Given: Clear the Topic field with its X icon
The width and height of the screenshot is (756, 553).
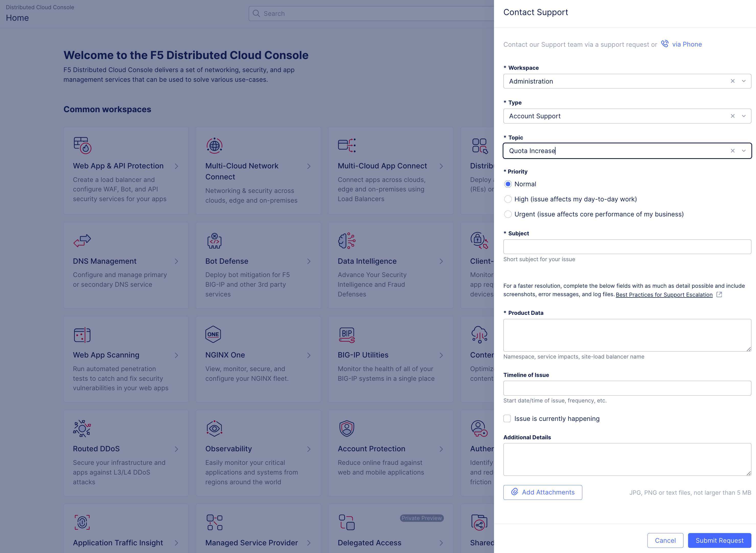Looking at the screenshot, I should click(x=733, y=151).
